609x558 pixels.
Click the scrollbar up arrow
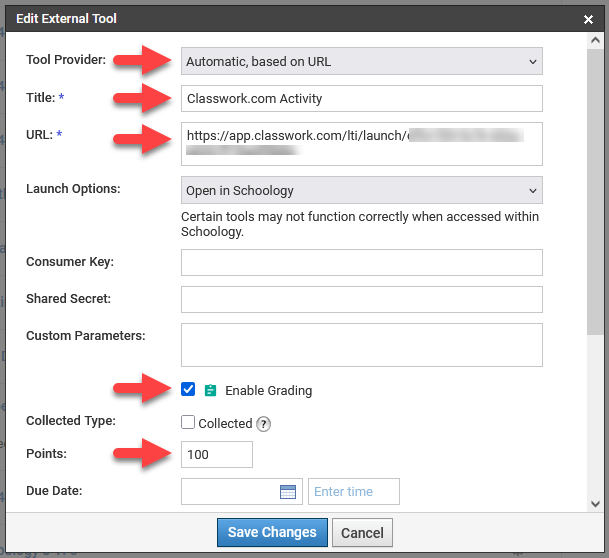[595, 40]
